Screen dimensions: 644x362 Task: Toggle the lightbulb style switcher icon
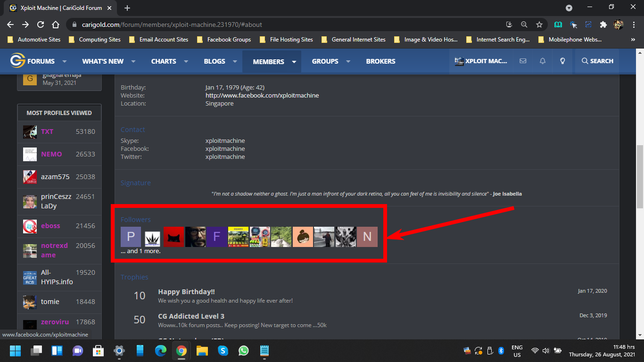(562, 61)
